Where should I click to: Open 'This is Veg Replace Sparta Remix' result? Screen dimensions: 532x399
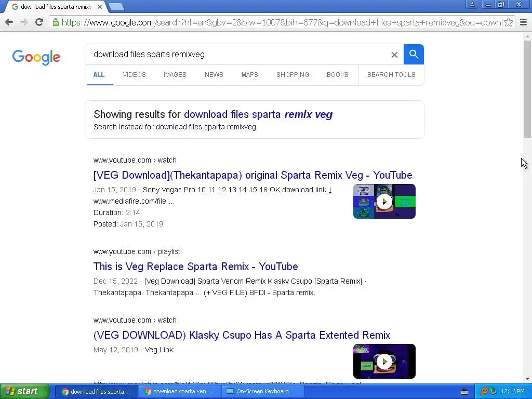pos(196,267)
